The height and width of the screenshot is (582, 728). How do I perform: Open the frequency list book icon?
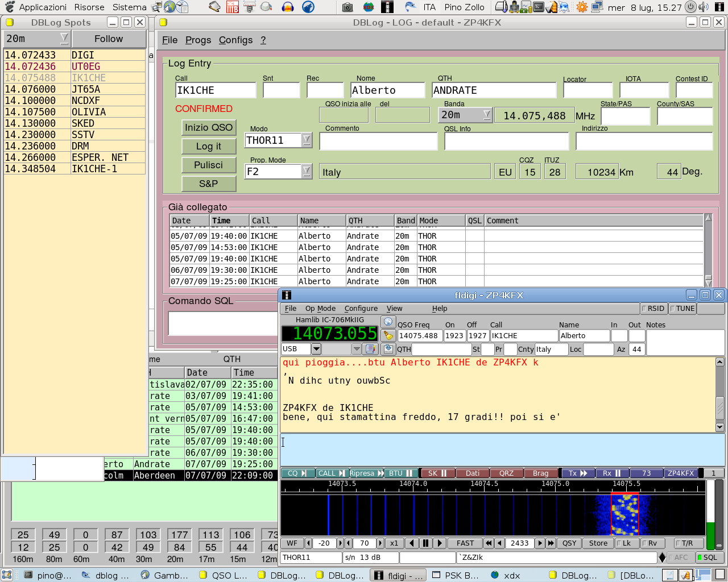tap(370, 349)
